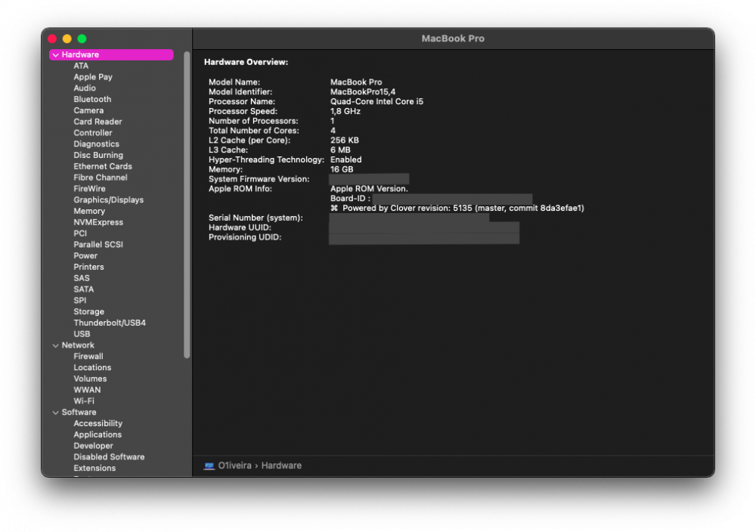Screen dimensions: 756x532
Task: Select WWAN under Network
Action: coord(87,390)
